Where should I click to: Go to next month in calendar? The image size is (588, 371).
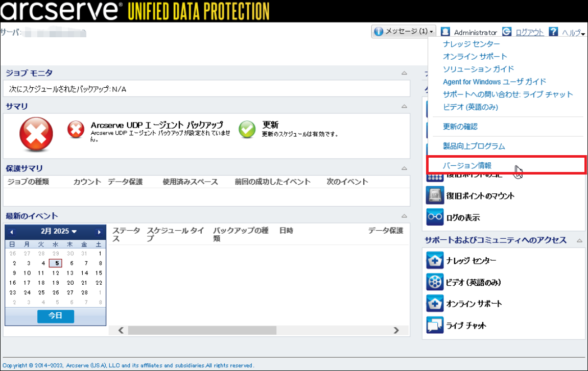point(99,232)
